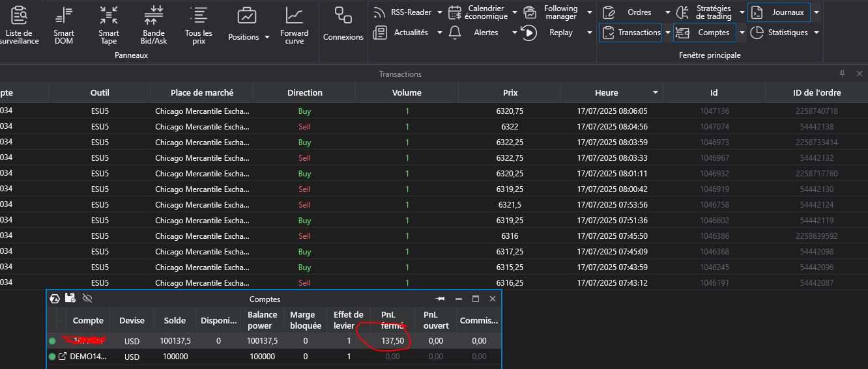Viewport: 868px width, 369px height.
Task: Sort by the Heure column header
Action: pyautogui.click(x=606, y=92)
